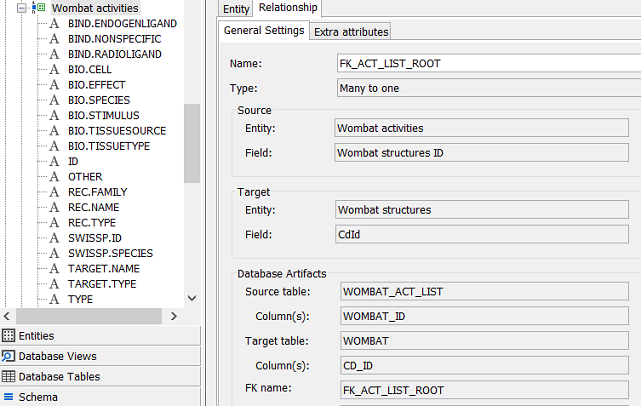
Task: Click the Database Views panel icon
Action: pos(9,356)
